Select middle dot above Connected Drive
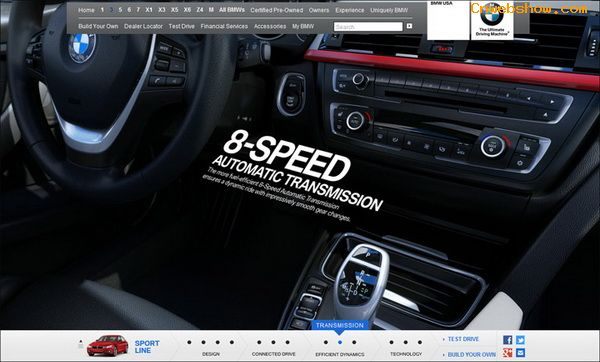 click(x=273, y=342)
